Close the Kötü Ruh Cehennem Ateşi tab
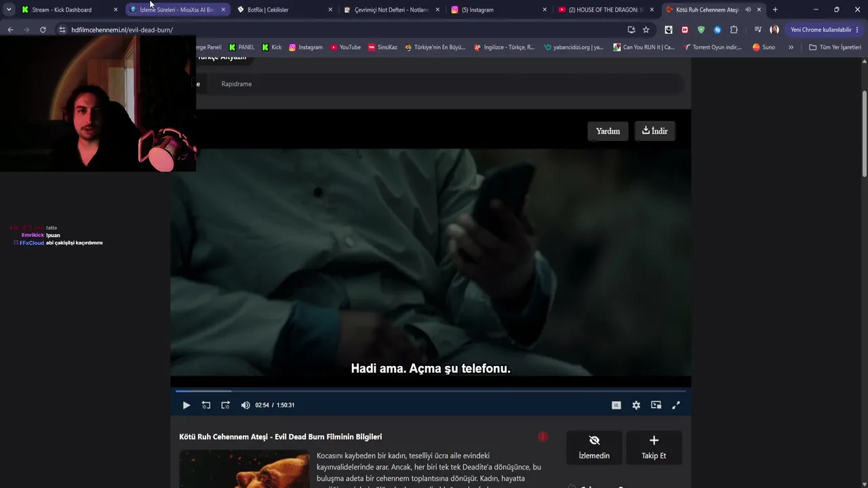The width and height of the screenshot is (868, 488). 759,10
